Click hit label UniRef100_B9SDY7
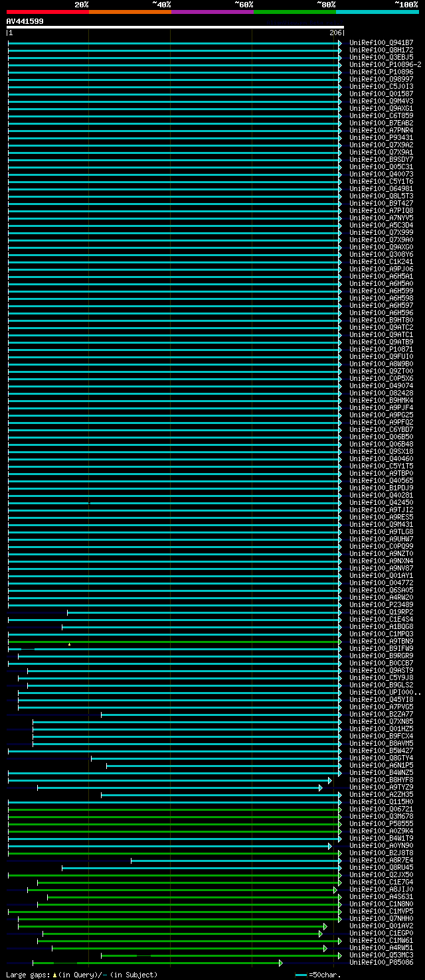 click(x=381, y=159)
